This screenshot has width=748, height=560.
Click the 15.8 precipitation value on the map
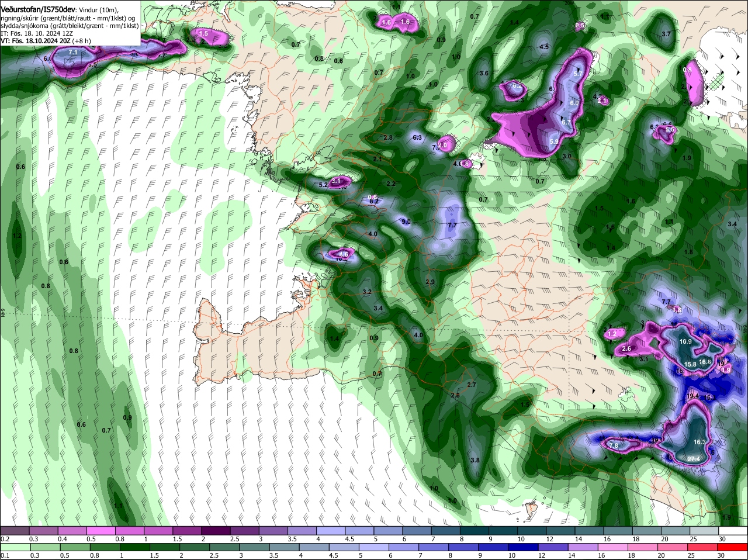(x=690, y=364)
